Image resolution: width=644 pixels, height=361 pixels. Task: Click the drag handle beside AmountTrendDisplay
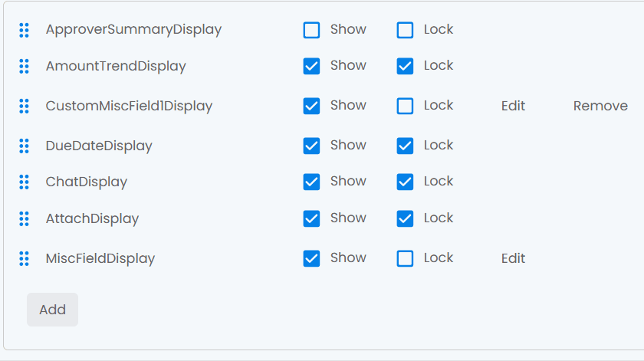25,66
